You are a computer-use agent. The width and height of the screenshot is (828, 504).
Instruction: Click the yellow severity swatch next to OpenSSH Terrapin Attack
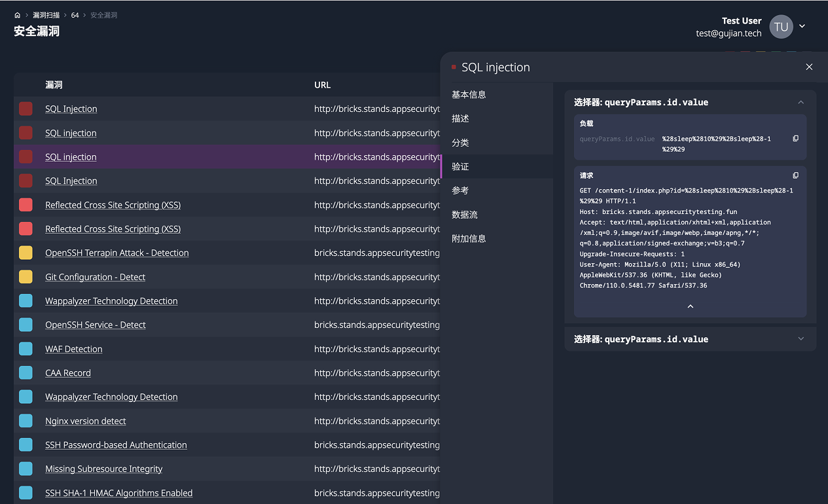pos(26,252)
